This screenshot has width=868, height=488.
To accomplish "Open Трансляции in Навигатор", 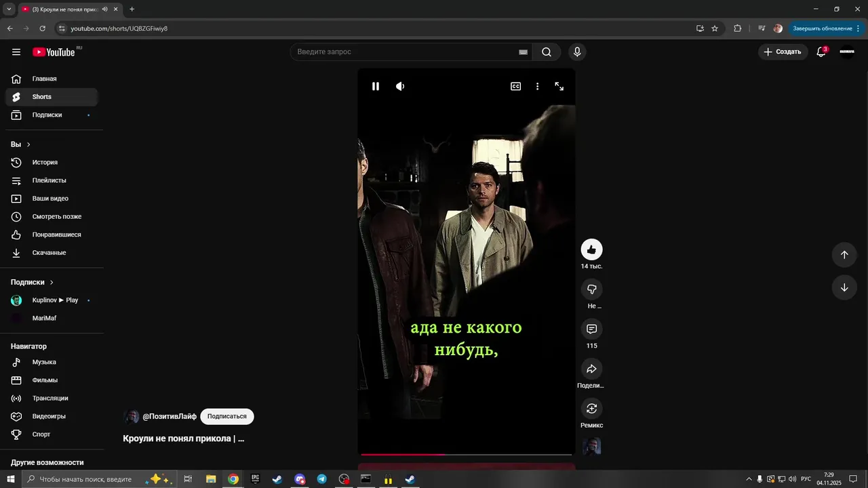I will coord(52,398).
